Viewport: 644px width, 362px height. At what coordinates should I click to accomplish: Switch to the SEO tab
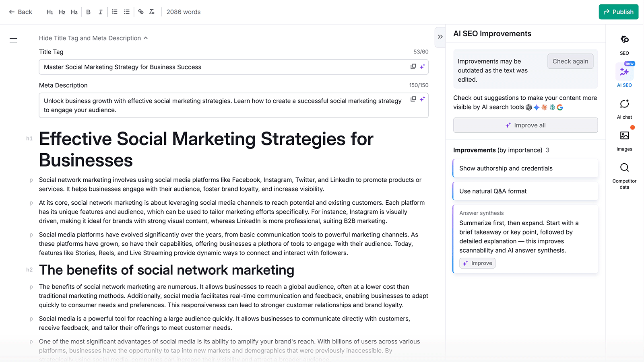624,43
